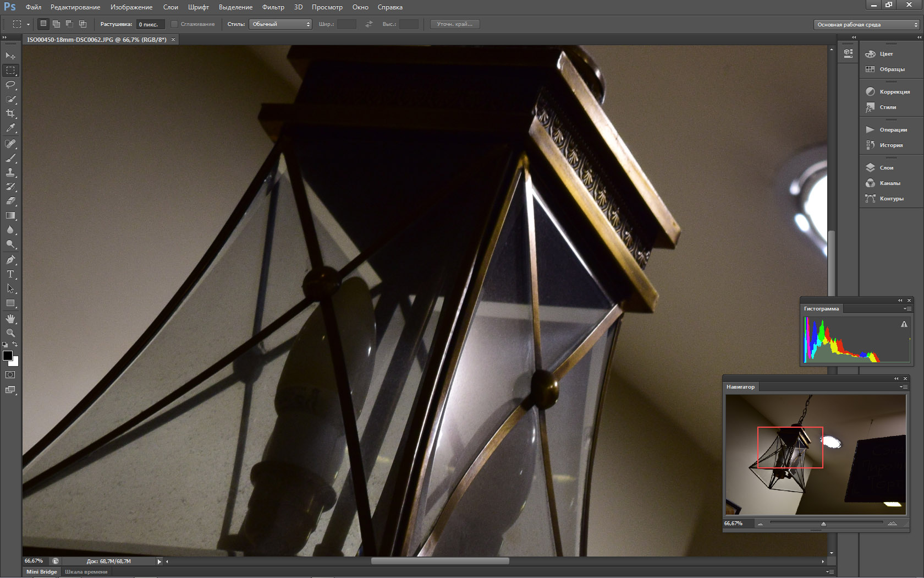Image resolution: width=924 pixels, height=578 pixels.
Task: Toggle Quick Mask mode
Action: click(x=10, y=374)
